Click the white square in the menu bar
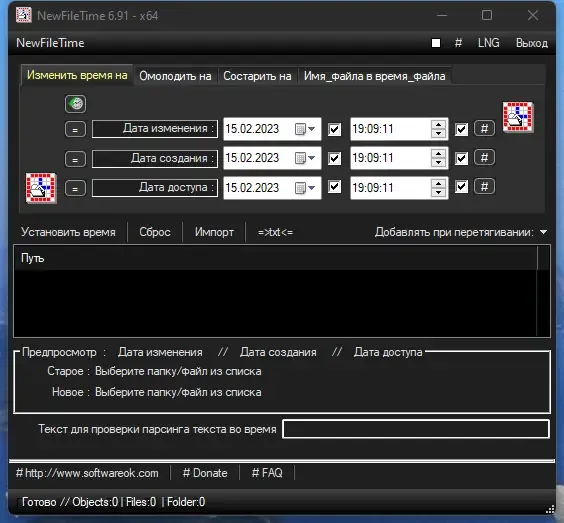Screen dimensions: 564x523 436,43
